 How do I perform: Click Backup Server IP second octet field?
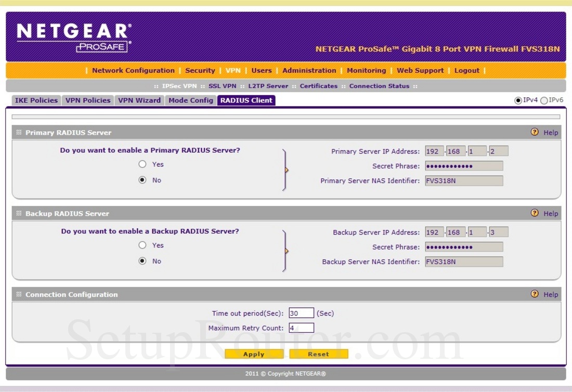pos(456,232)
